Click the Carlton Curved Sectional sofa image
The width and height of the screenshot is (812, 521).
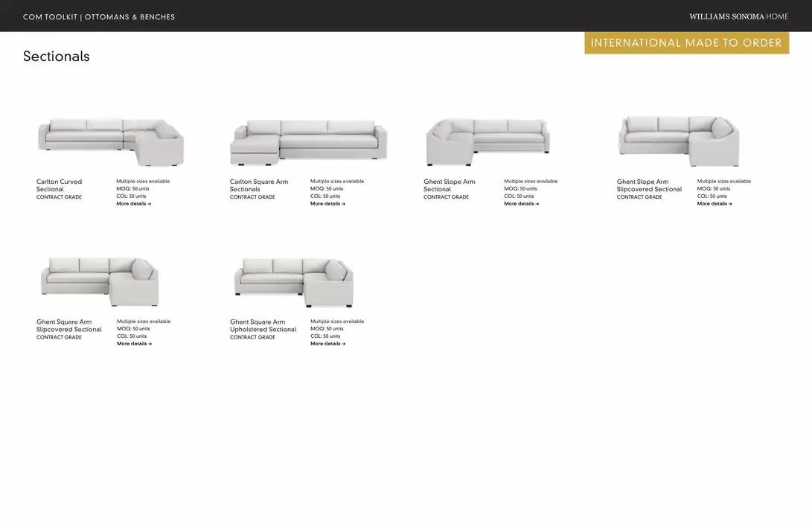click(110, 141)
